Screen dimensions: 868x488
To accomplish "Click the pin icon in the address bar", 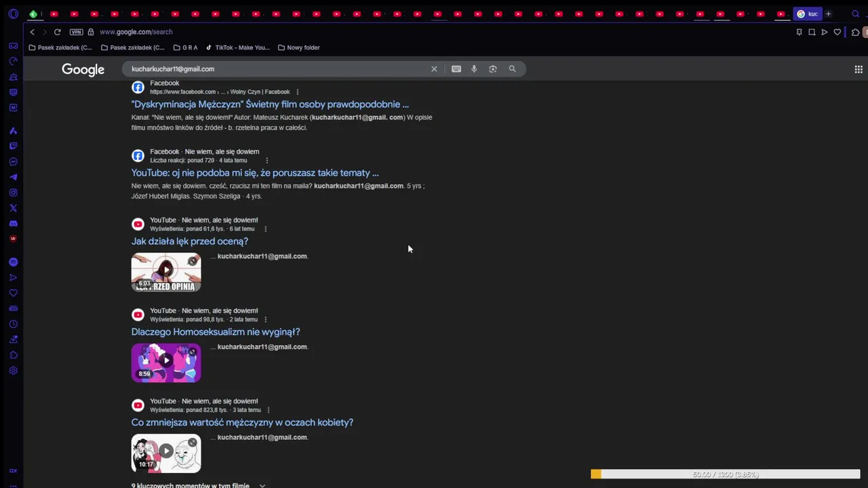I will (799, 32).
